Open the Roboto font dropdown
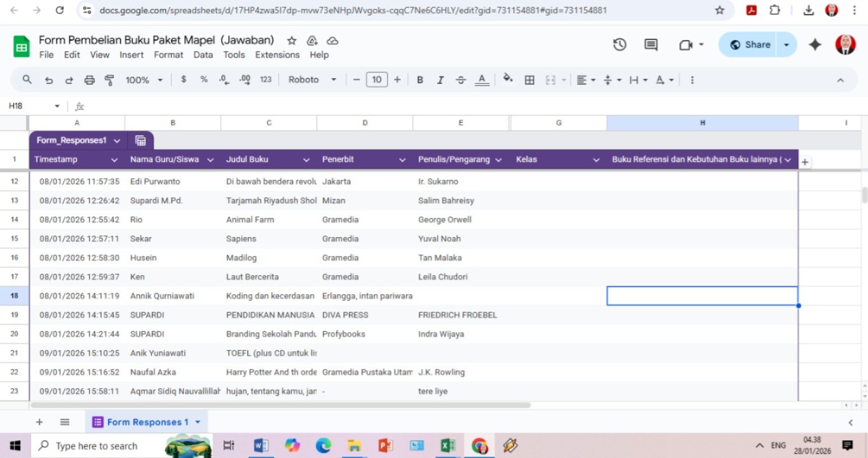 (312, 80)
